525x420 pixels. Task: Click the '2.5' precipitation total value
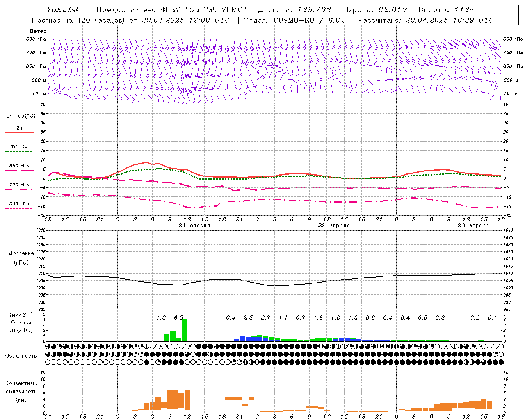tap(248, 318)
